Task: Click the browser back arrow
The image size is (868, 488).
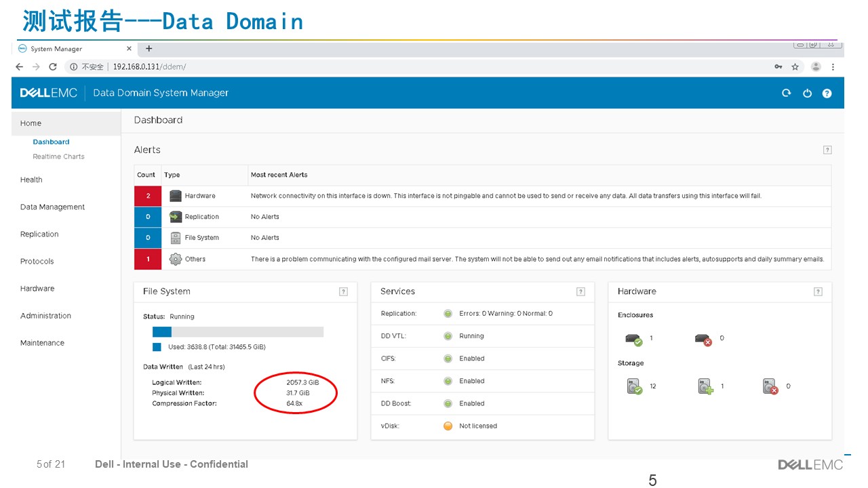Action: click(19, 66)
